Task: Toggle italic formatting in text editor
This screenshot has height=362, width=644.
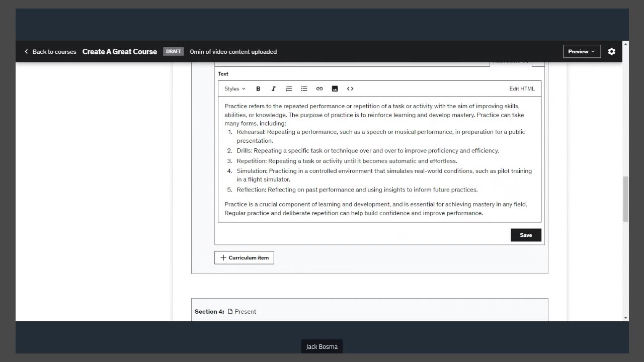Action: pos(273,88)
